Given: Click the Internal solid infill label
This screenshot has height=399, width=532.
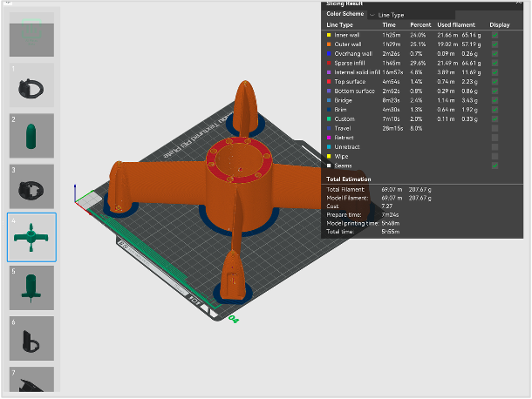Looking at the screenshot, I should [358, 72].
